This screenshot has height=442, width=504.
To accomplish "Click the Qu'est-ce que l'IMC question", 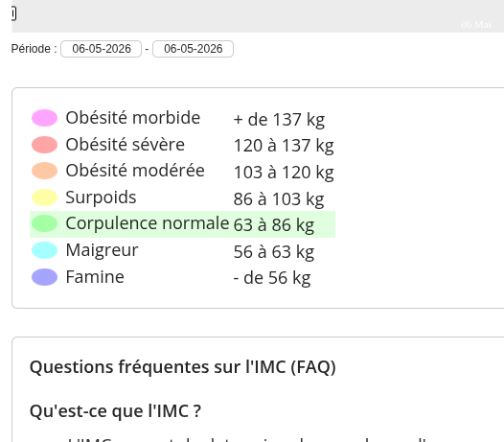I will [115, 411].
